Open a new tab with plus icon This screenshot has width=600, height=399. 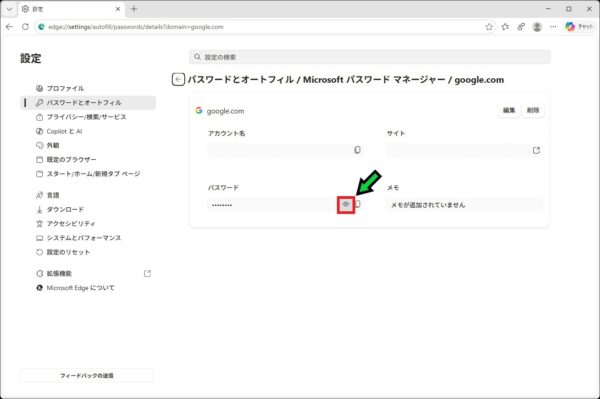click(x=134, y=9)
